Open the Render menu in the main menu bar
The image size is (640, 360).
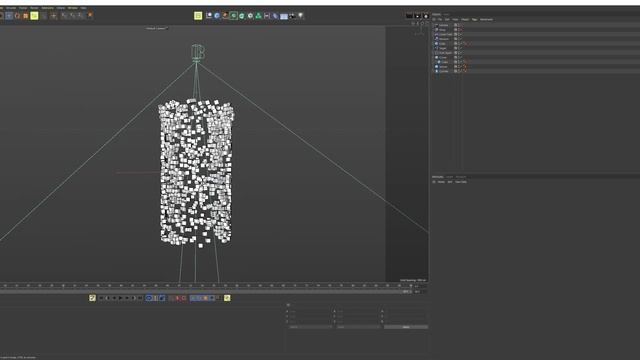point(34,8)
